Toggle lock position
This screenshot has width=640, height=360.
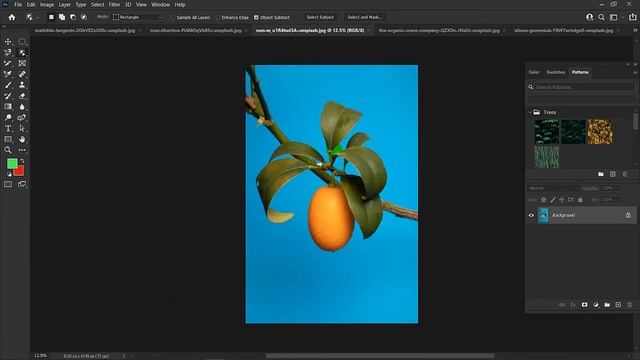(x=562, y=200)
